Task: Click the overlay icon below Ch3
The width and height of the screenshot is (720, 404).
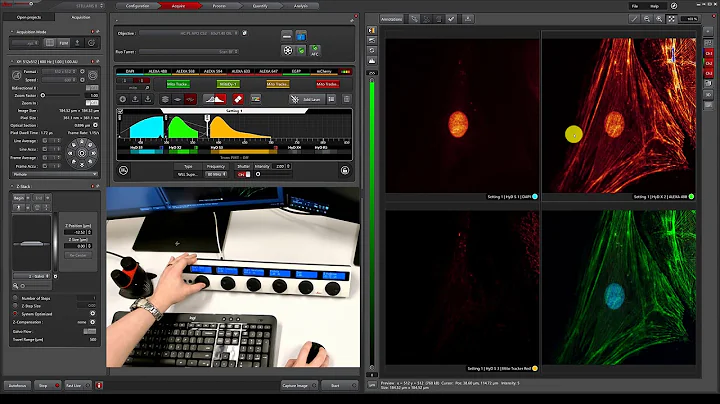Action: click(709, 84)
